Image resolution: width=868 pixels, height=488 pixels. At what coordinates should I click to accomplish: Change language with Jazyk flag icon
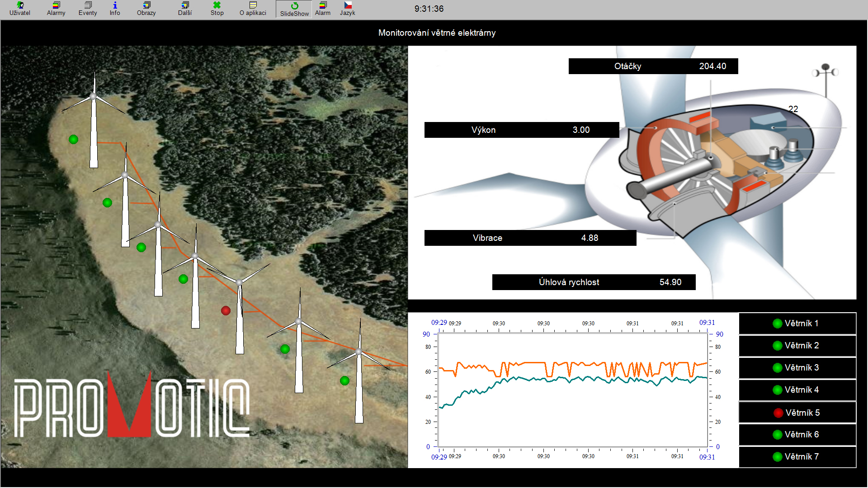pyautogui.click(x=348, y=9)
